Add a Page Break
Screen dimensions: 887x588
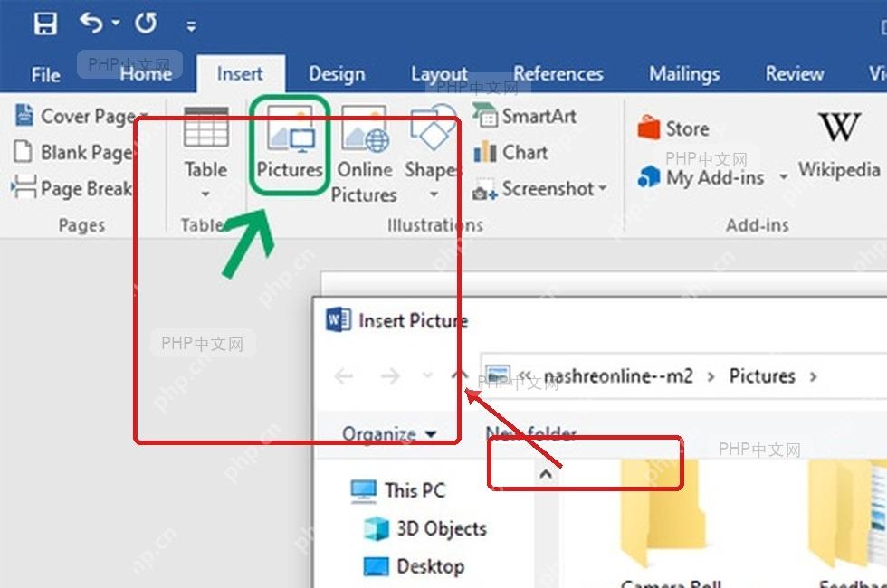(72, 188)
